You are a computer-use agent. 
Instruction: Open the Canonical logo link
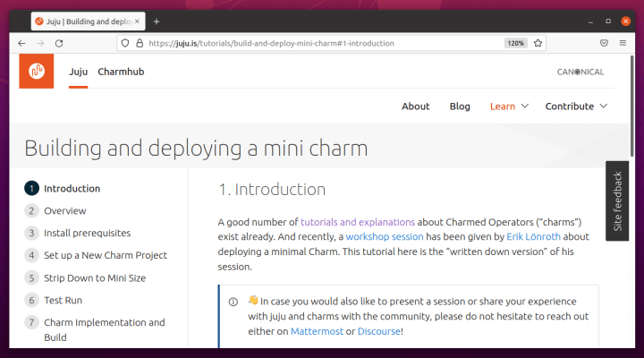580,72
